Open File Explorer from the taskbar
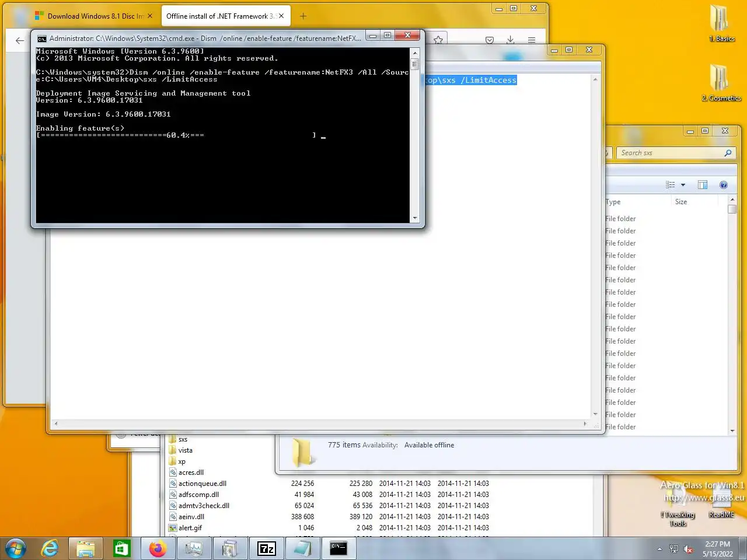Viewport: 747px width, 560px height. pos(86,549)
